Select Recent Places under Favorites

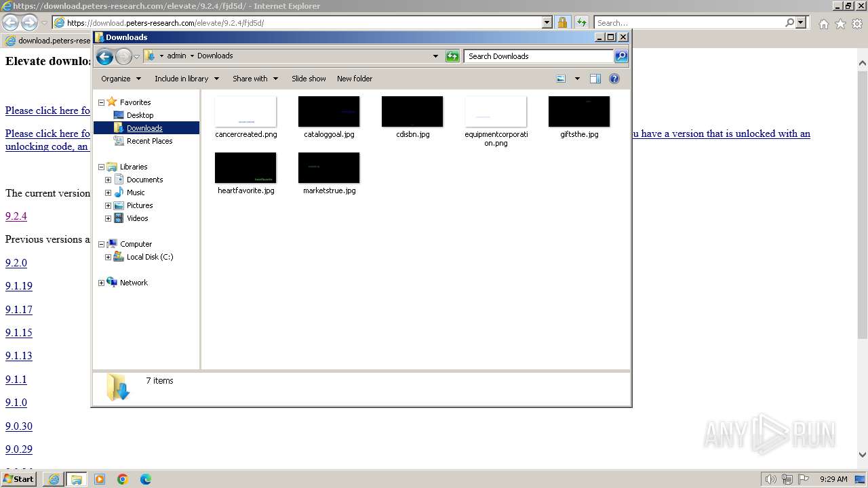(149, 141)
